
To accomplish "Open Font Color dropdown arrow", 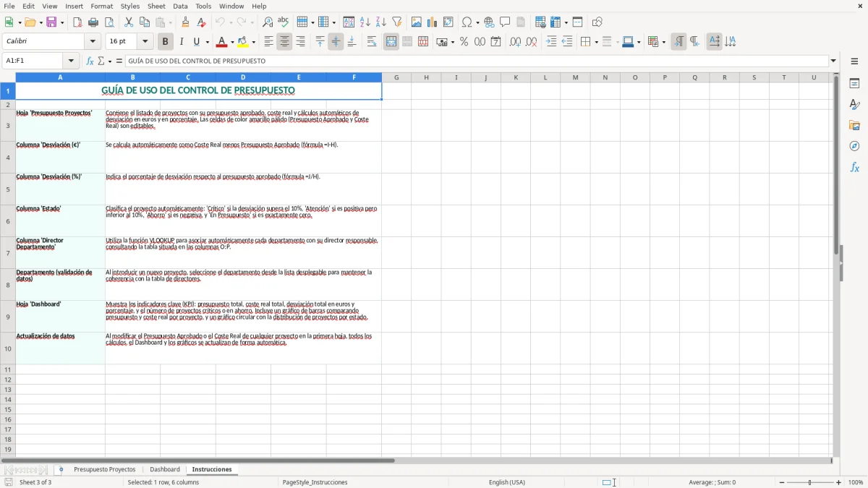I will (231, 42).
